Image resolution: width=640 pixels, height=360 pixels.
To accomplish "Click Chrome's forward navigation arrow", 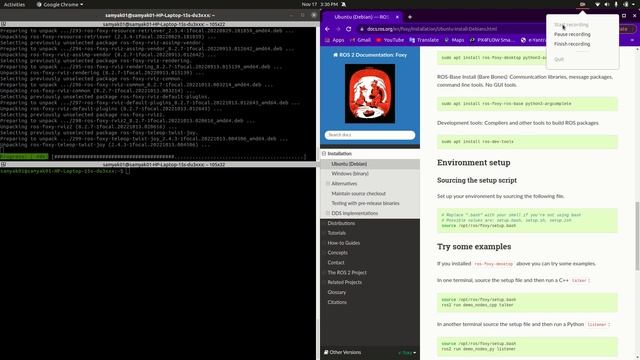I will 338,29.
